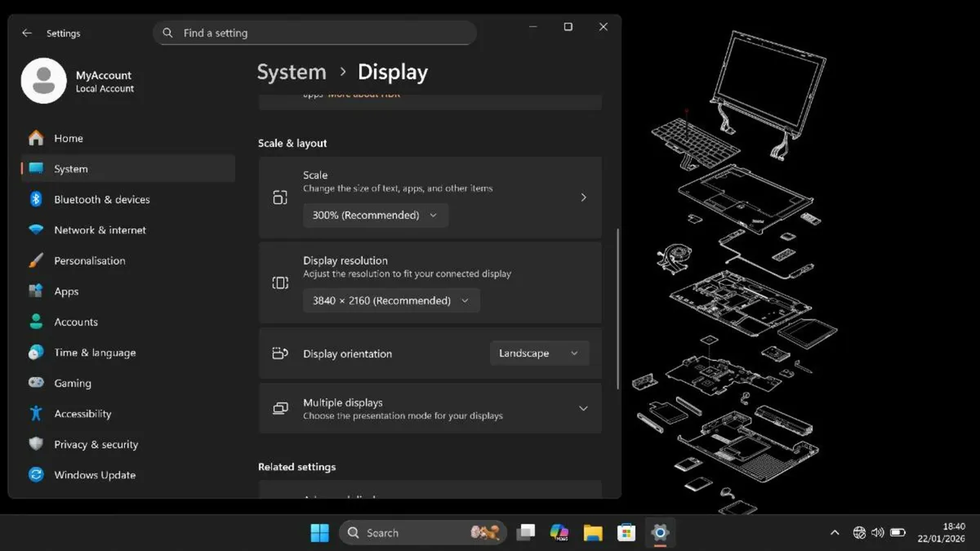Click the System breadcrumb above Display
Viewport: 980px width, 551px height.
(x=291, y=72)
